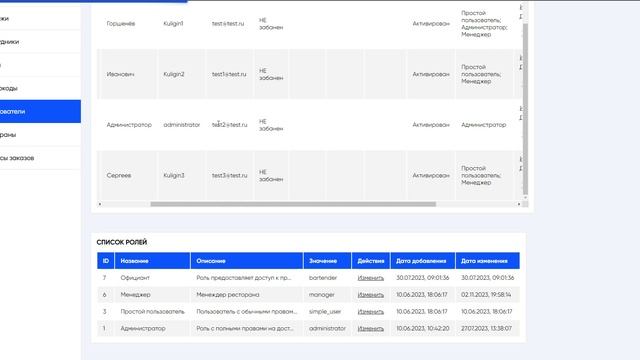Image resolution: width=640 pixels, height=360 pixels.
Task: Click the login 'Kuligin1'
Action: [x=173, y=24]
